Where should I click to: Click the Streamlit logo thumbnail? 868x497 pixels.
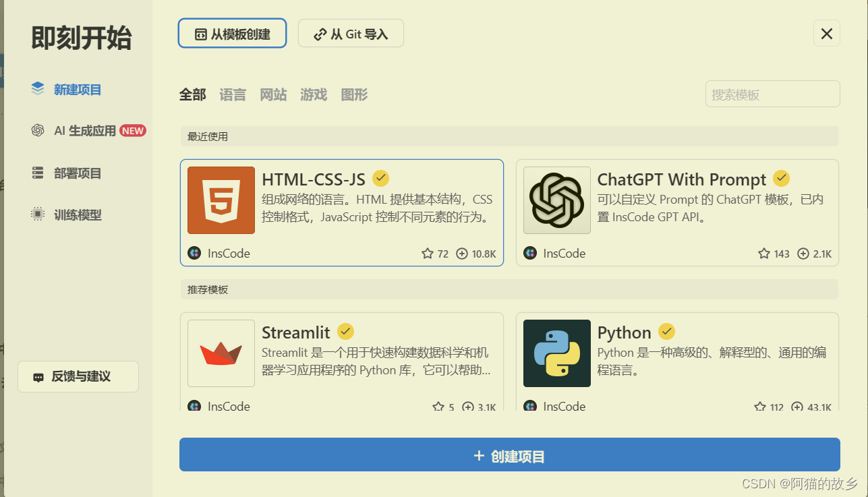[221, 353]
